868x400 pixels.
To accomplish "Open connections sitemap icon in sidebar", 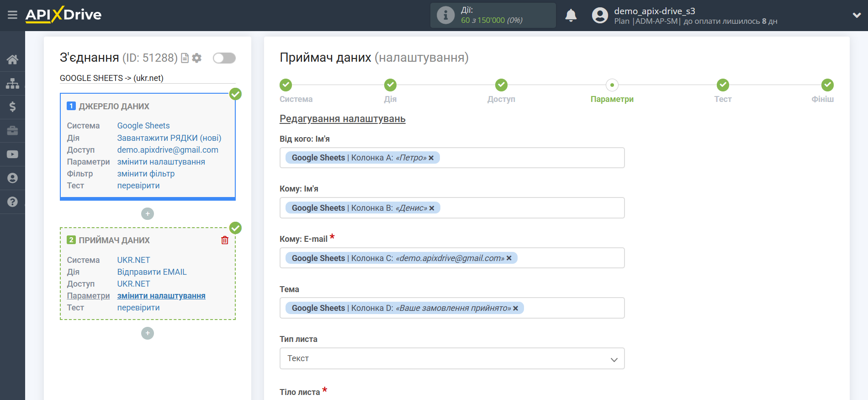I will click(x=12, y=83).
